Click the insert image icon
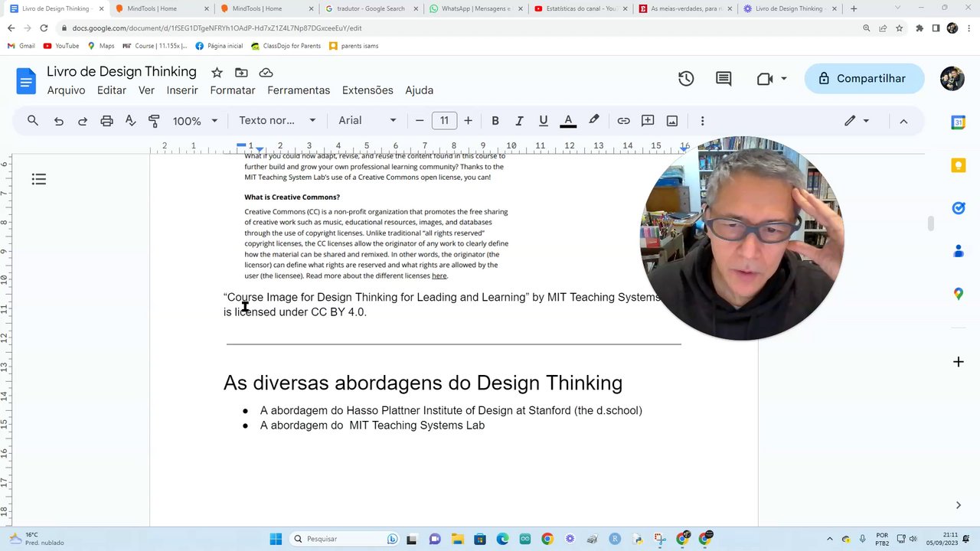 pyautogui.click(x=672, y=121)
